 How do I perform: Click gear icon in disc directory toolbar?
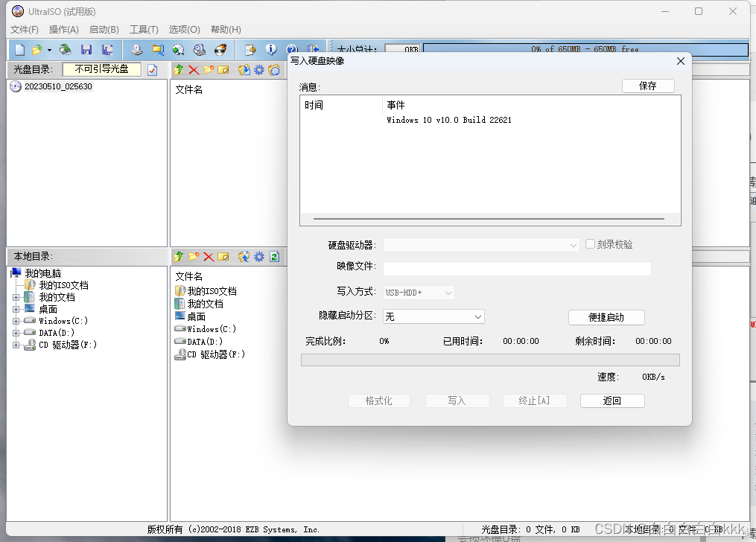coord(259,70)
